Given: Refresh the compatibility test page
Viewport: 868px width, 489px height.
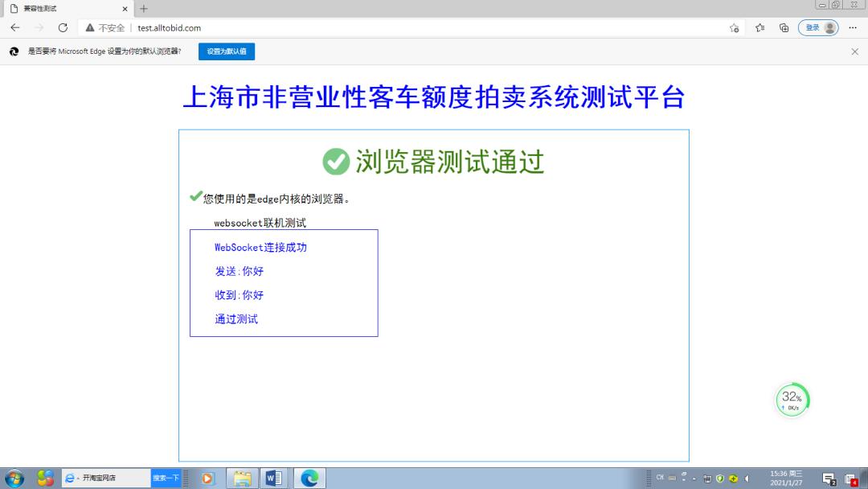Looking at the screenshot, I should [x=63, y=27].
